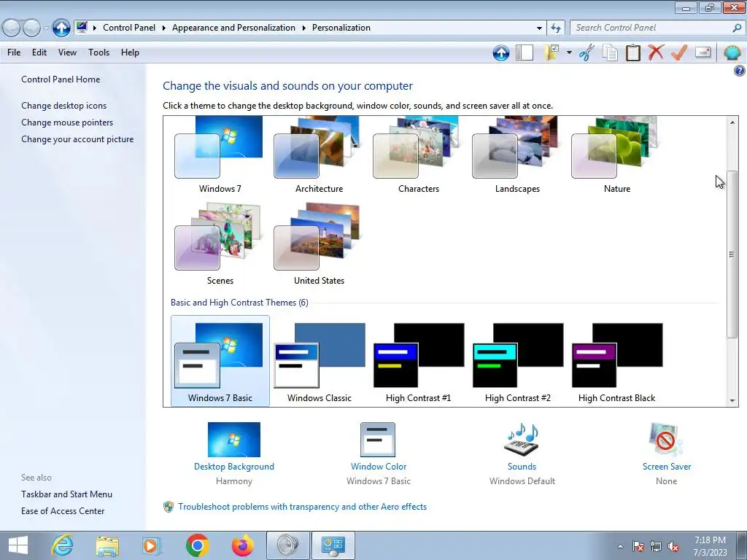Open Control Panel Home link
Image resolution: width=747 pixels, height=560 pixels.
tap(61, 79)
